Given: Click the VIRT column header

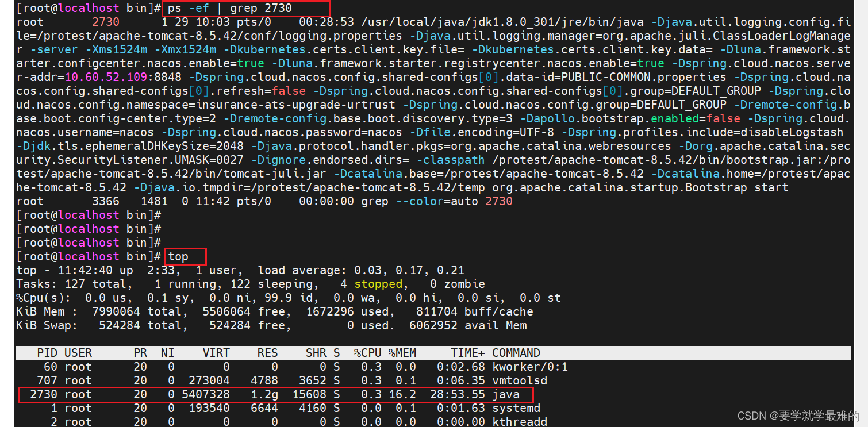Looking at the screenshot, I should pos(216,353).
